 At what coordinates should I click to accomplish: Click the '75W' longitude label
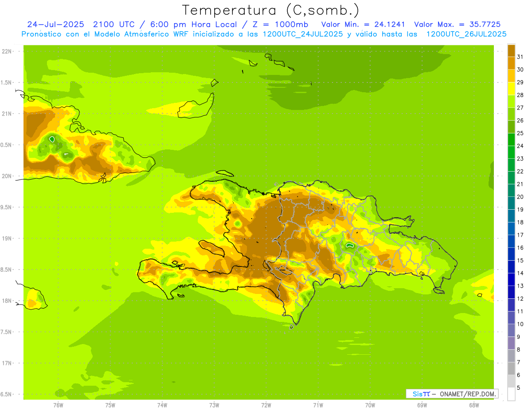(110, 405)
